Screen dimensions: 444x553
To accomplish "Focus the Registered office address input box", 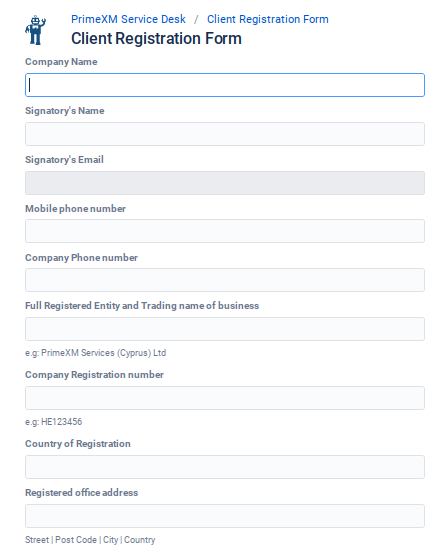I will coord(225,516).
